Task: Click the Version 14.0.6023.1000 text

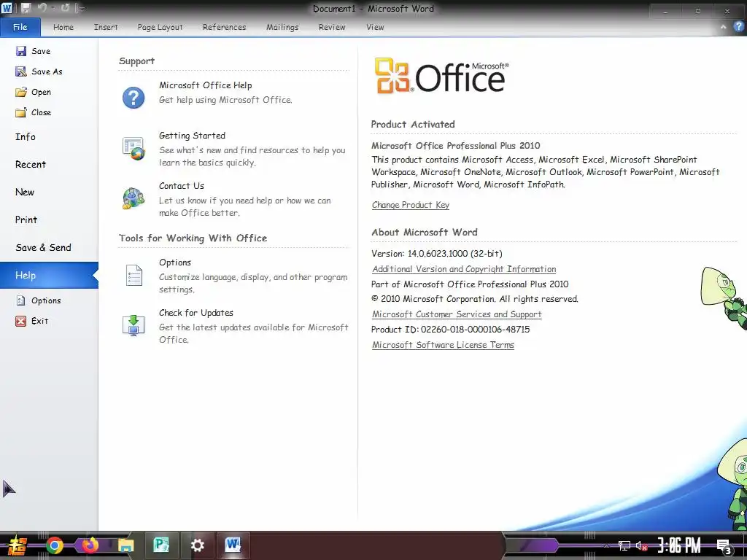Action: [437, 254]
